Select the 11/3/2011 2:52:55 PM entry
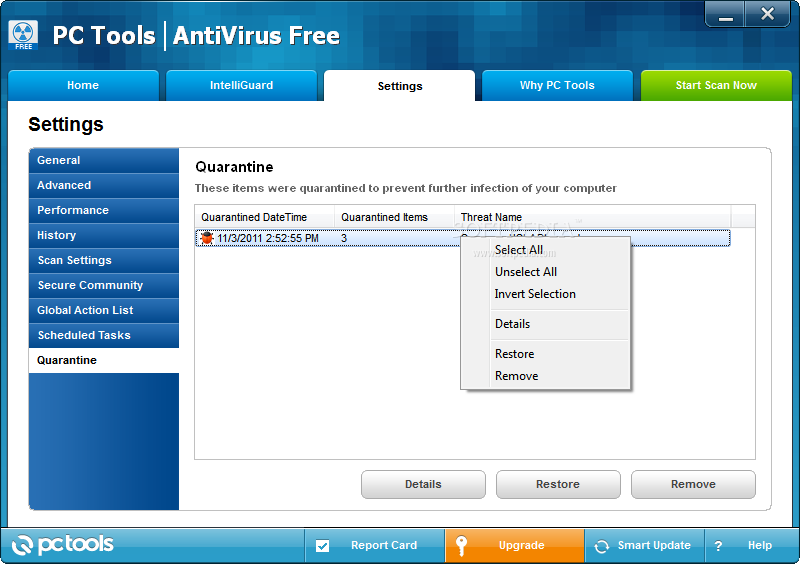The width and height of the screenshot is (800, 564). pos(463,238)
